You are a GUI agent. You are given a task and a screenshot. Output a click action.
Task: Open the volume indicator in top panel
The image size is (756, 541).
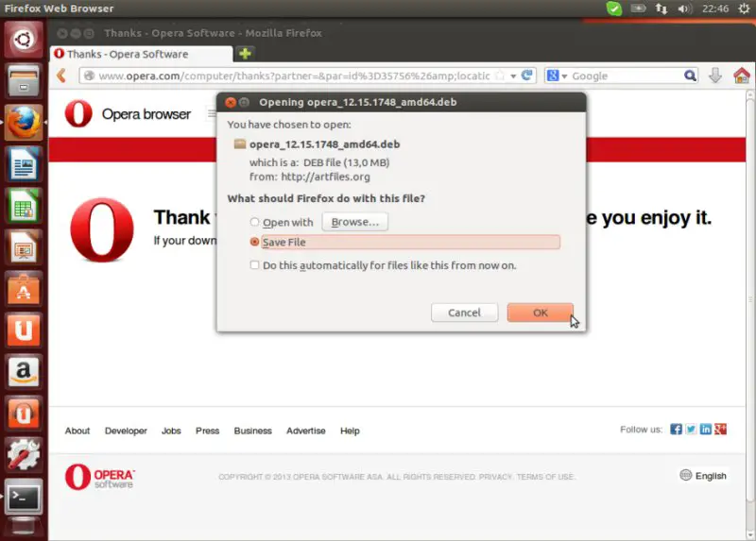tap(684, 8)
